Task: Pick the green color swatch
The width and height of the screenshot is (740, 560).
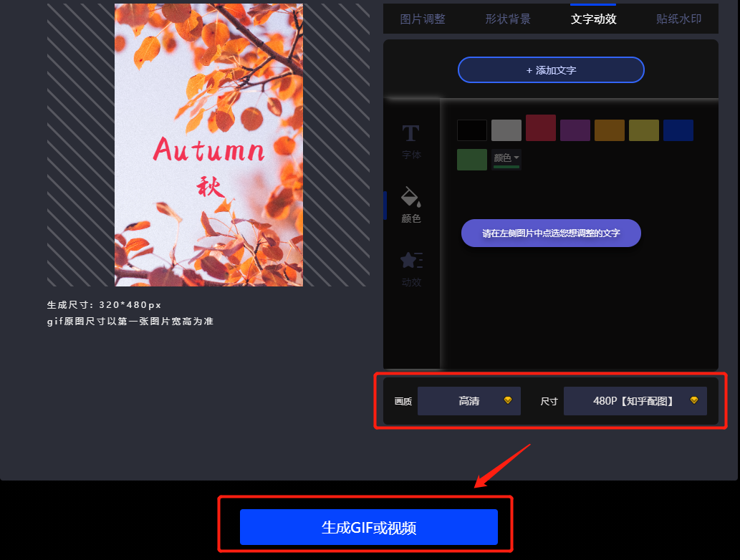Action: 471,159
